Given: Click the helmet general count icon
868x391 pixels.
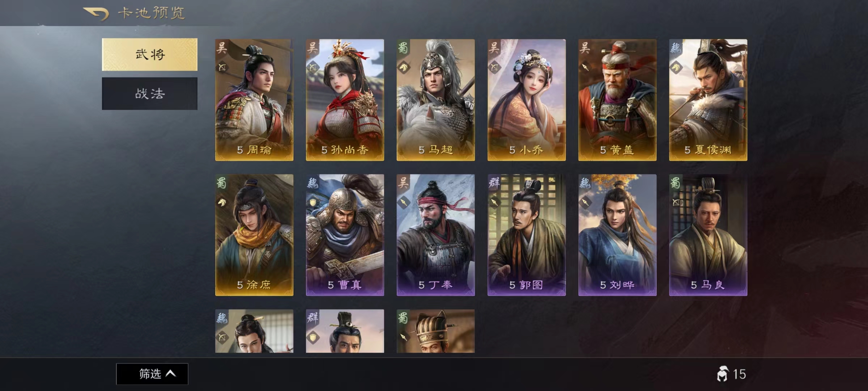Looking at the screenshot, I should (722, 374).
